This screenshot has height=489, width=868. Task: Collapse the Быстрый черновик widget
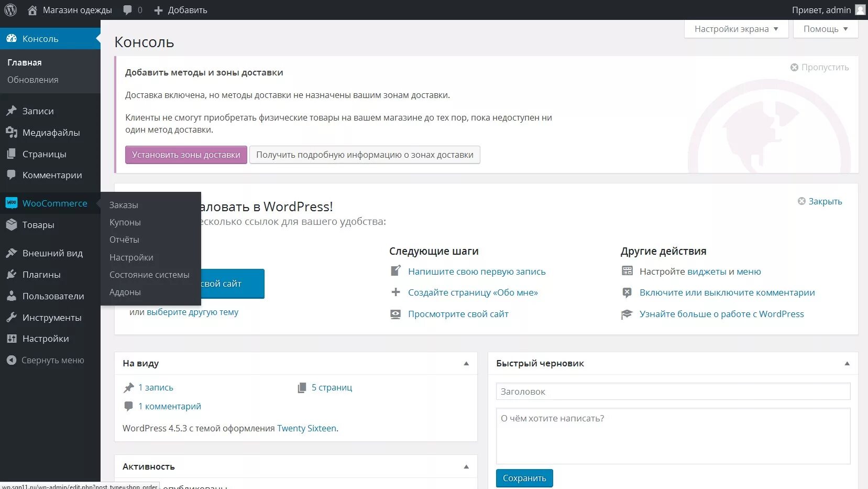pos(847,363)
